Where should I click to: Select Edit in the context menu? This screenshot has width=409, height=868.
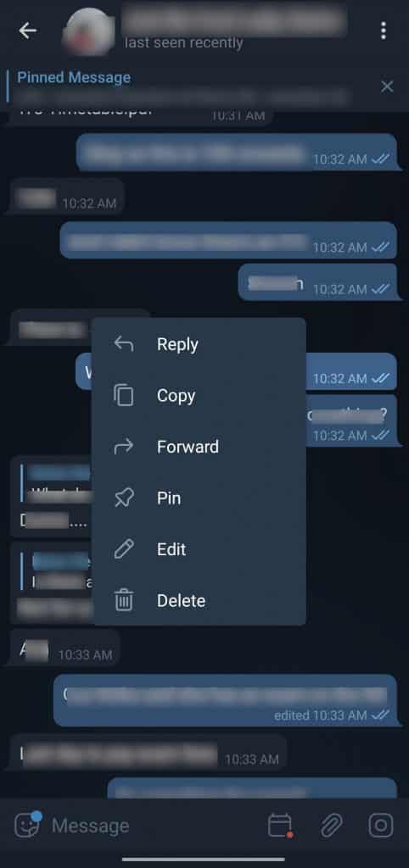(199, 549)
